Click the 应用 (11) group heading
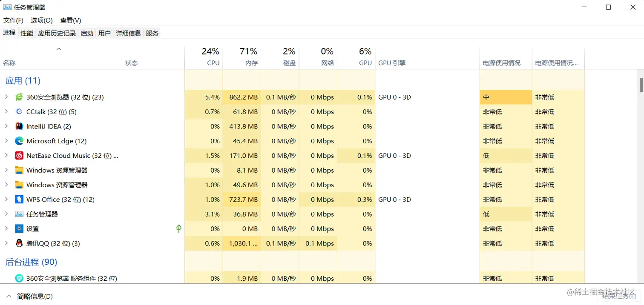The image size is (644, 305). [x=23, y=80]
